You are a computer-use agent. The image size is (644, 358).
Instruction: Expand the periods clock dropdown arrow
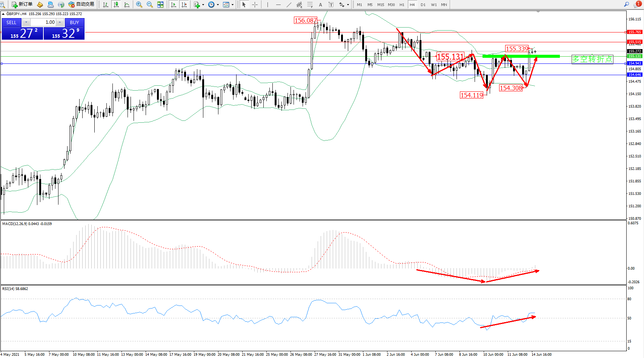218,5
